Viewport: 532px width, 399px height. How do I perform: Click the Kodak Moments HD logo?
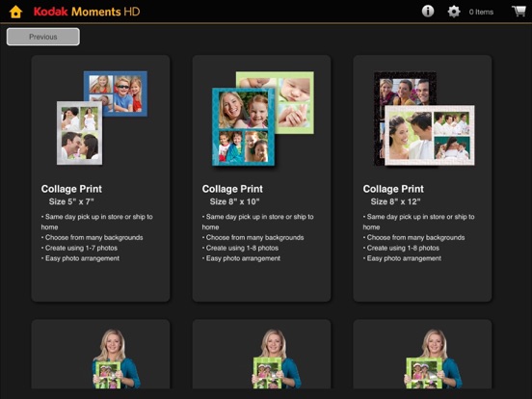point(87,12)
